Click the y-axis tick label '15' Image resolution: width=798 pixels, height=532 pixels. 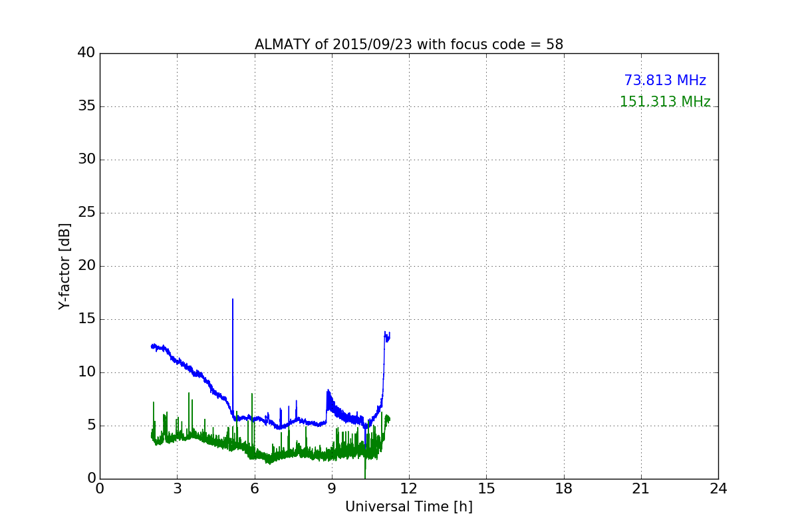coord(86,319)
